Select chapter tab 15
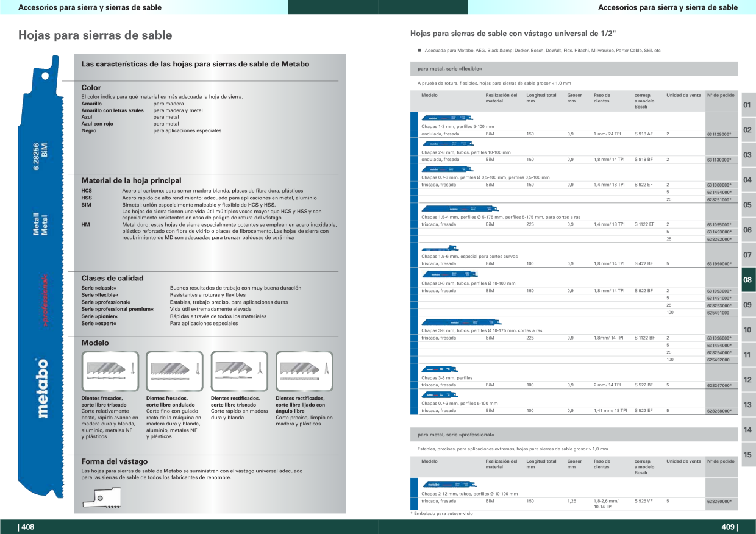The height and width of the screenshot is (534, 756). [x=747, y=455]
